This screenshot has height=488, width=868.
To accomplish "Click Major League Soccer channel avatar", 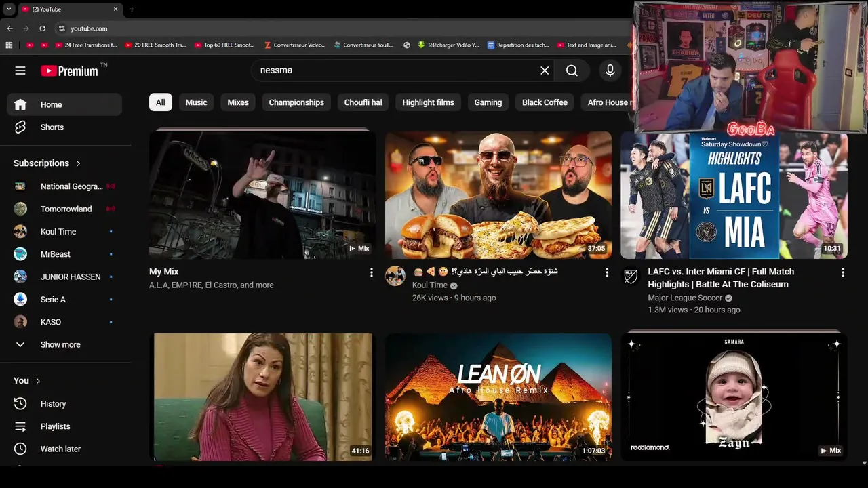I will pyautogui.click(x=631, y=276).
